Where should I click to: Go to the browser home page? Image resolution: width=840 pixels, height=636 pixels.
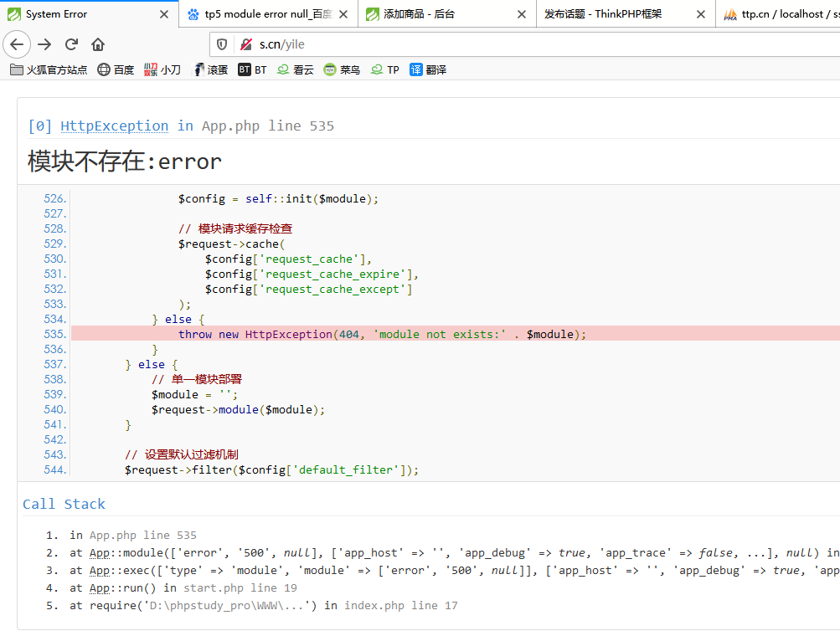(x=98, y=44)
